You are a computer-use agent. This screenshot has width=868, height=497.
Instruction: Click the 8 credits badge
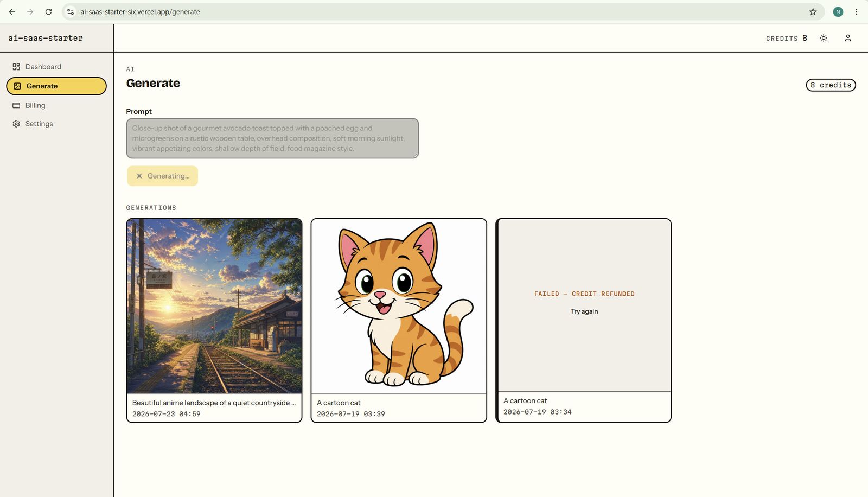pos(831,85)
